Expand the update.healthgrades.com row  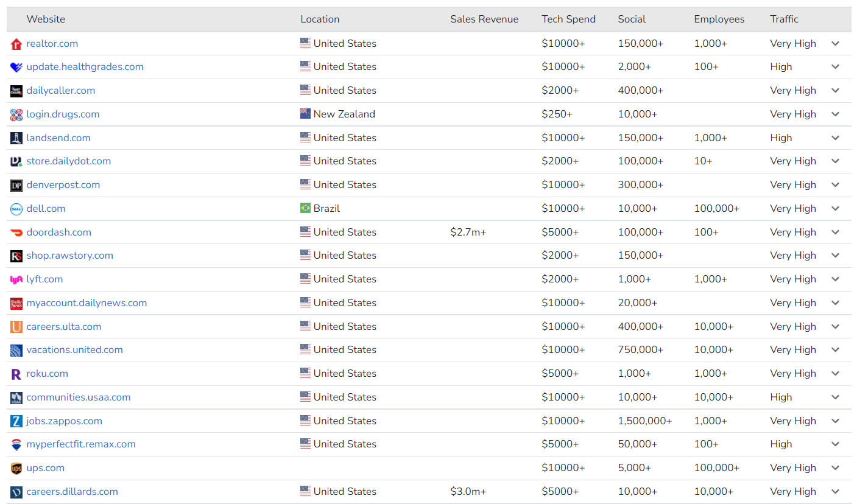coord(836,67)
